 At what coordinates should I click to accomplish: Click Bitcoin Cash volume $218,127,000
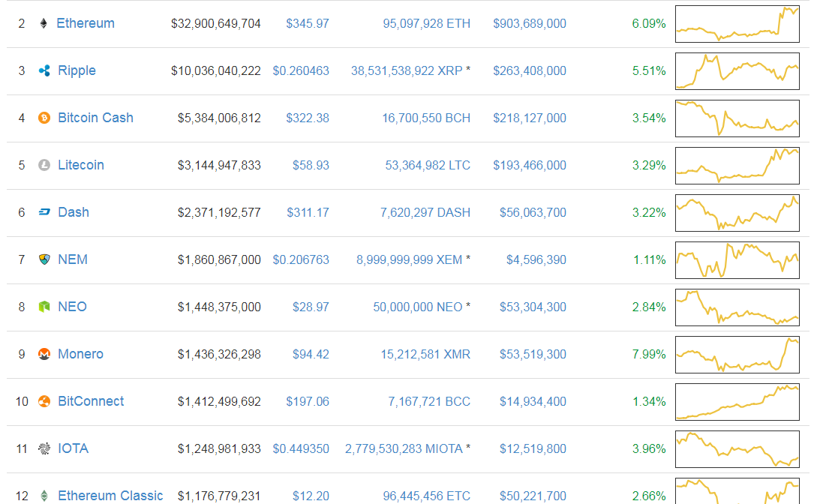[x=529, y=118]
